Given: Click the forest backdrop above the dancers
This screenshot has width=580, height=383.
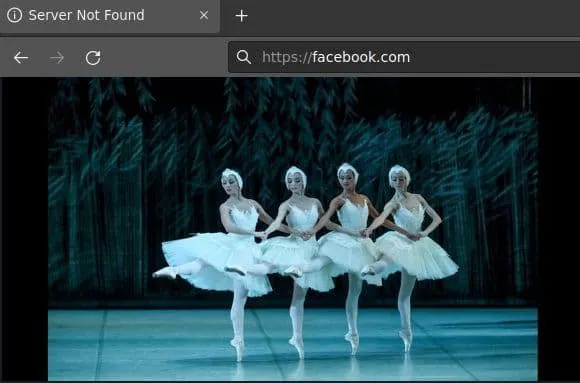Looking at the screenshot, I should click(292, 118).
